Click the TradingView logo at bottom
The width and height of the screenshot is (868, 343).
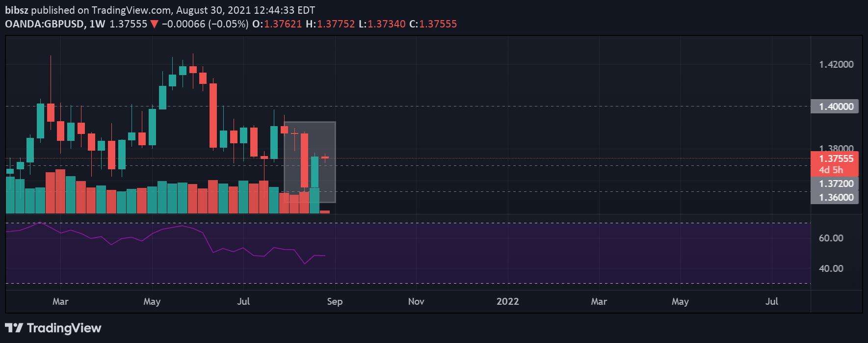tap(53, 328)
